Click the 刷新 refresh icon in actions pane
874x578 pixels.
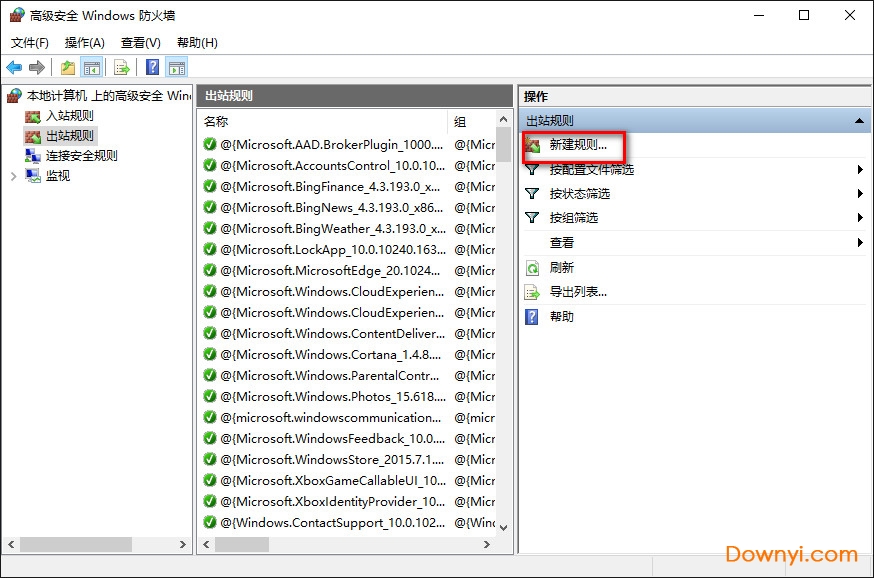click(533, 268)
